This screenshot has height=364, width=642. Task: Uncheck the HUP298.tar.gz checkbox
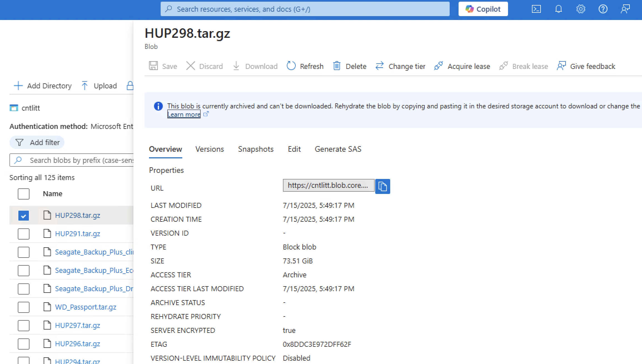[24, 215]
